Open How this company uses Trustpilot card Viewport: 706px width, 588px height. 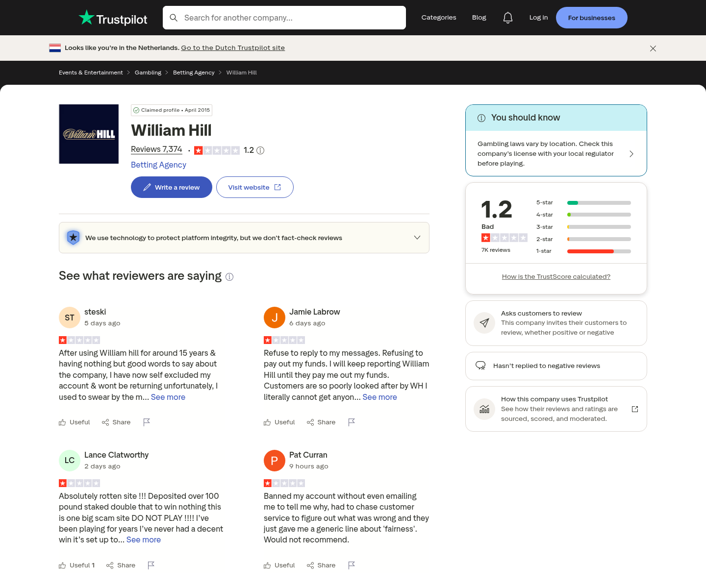[x=556, y=409]
